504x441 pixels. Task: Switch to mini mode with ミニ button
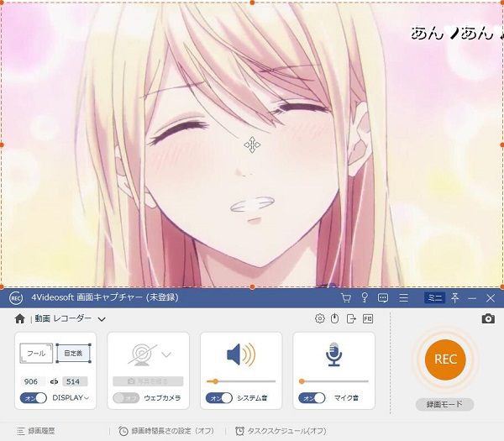click(x=434, y=297)
